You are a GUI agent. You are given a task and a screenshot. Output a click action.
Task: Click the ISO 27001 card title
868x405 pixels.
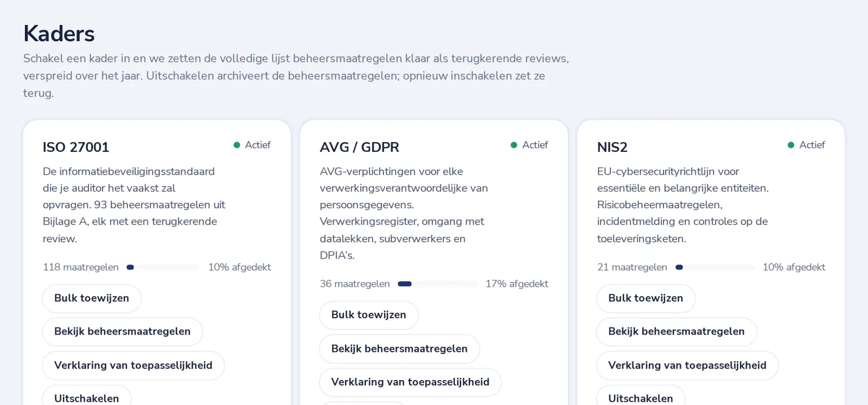(x=76, y=147)
